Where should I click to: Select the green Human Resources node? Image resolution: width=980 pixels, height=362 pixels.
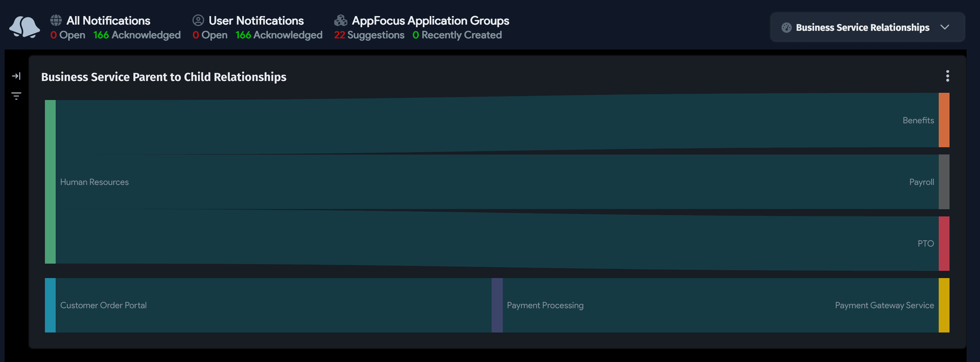tap(50, 182)
